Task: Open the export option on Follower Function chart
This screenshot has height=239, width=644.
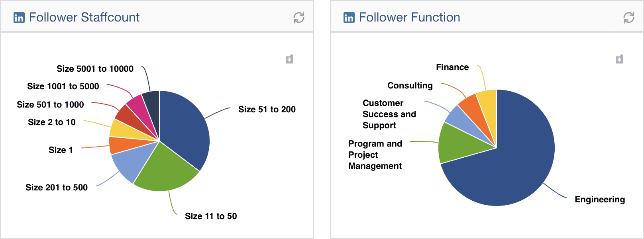Action: click(x=620, y=59)
